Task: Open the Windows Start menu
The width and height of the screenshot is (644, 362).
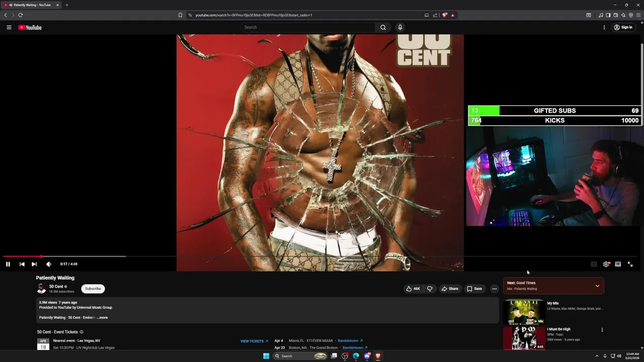Action: (x=266, y=356)
